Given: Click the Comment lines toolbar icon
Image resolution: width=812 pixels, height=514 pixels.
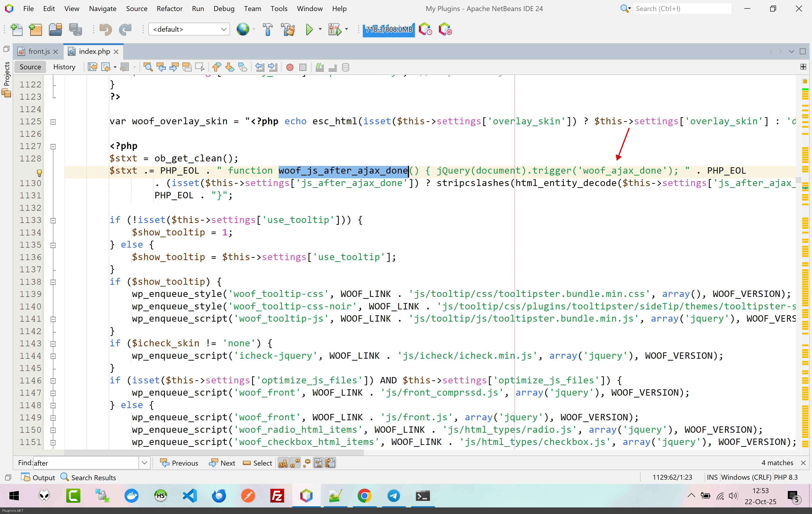Looking at the screenshot, I should tap(319, 67).
